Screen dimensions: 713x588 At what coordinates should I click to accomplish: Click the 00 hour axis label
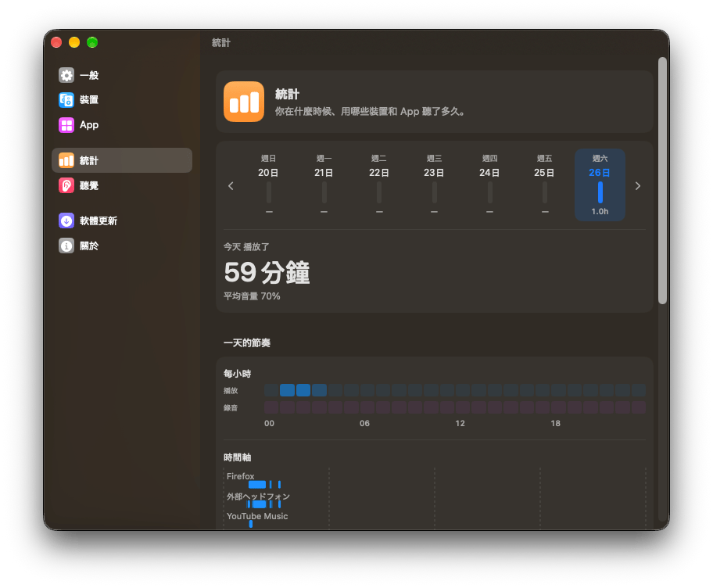point(269,423)
